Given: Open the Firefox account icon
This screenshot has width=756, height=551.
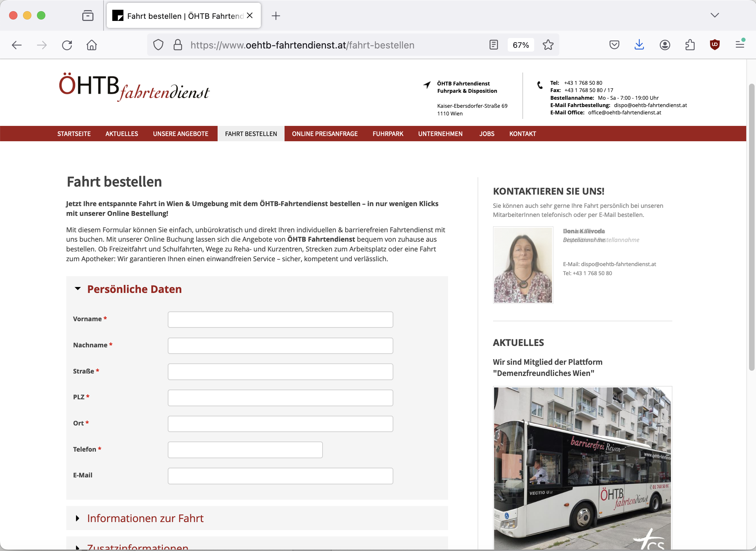Looking at the screenshot, I should coord(665,45).
